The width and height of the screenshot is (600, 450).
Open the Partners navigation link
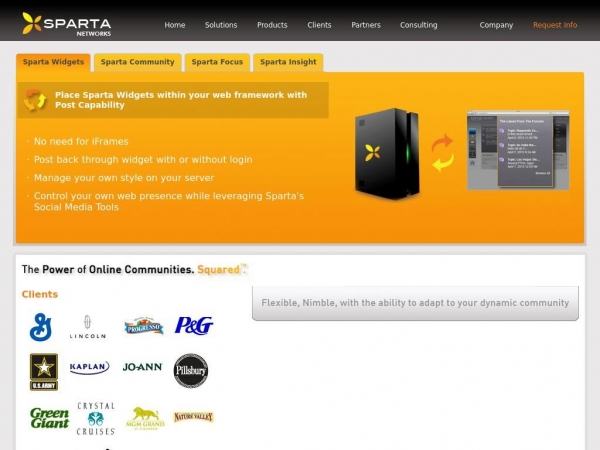point(366,25)
